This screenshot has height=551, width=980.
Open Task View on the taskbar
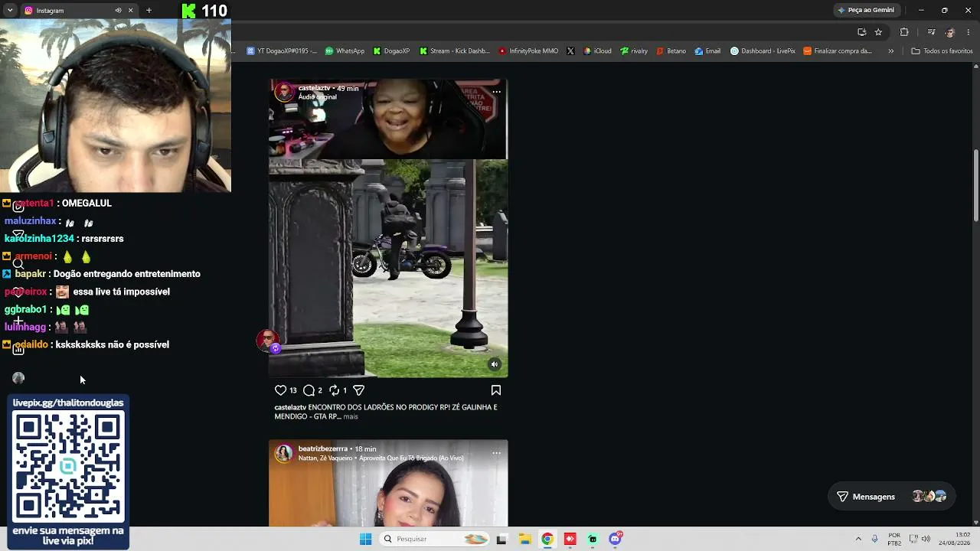click(x=501, y=539)
